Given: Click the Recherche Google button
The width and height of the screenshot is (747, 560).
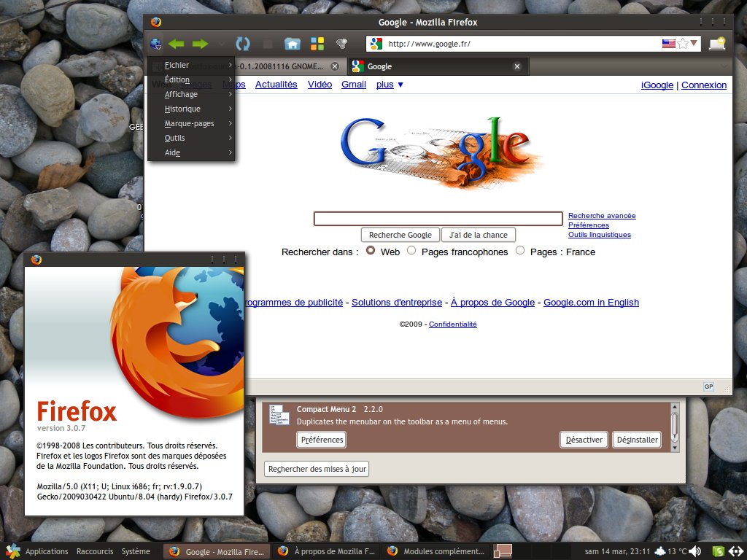Looking at the screenshot, I should 400,235.
